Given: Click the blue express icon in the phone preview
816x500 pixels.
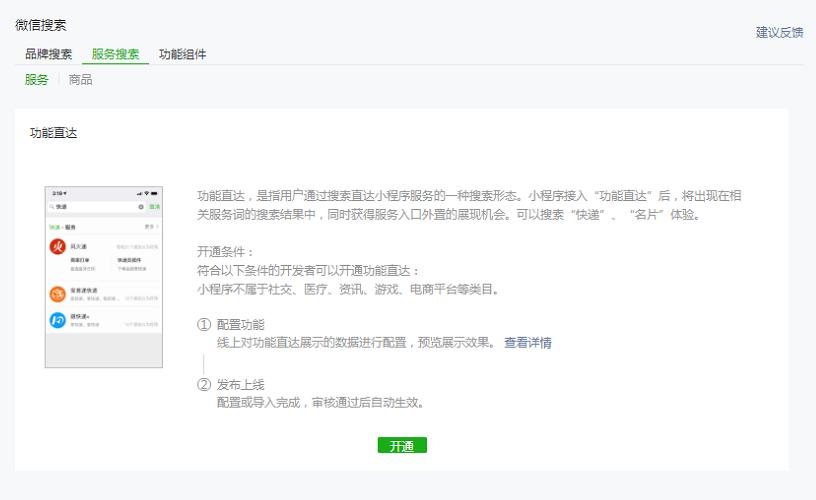Looking at the screenshot, I should pos(58,320).
